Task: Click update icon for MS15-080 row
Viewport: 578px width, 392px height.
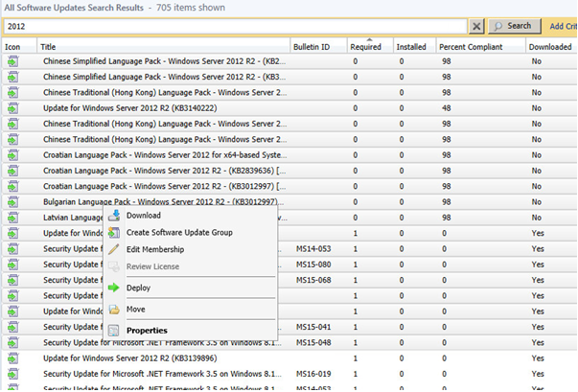Action: [12, 265]
